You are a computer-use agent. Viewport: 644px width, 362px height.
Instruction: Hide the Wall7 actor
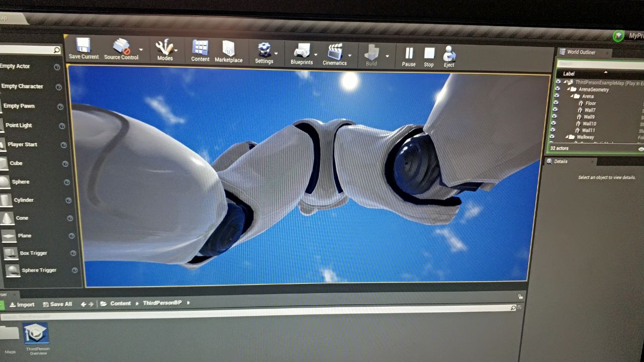(554, 109)
